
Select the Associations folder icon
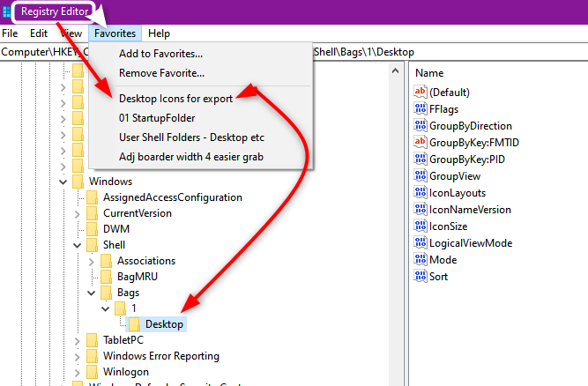(x=107, y=261)
